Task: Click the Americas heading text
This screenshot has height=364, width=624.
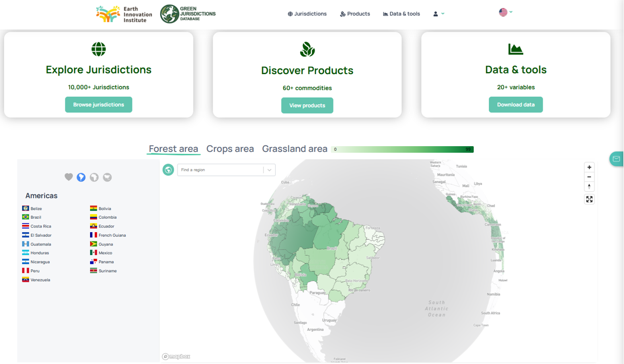Action: click(x=41, y=196)
